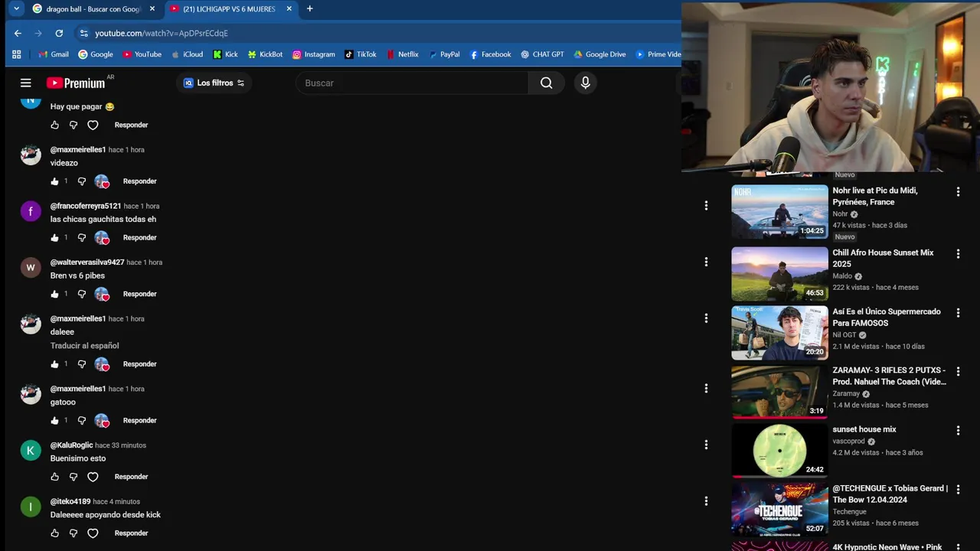Reply to the 'Hay que pagar' comment
The height and width of the screenshot is (551, 980).
pos(131,125)
